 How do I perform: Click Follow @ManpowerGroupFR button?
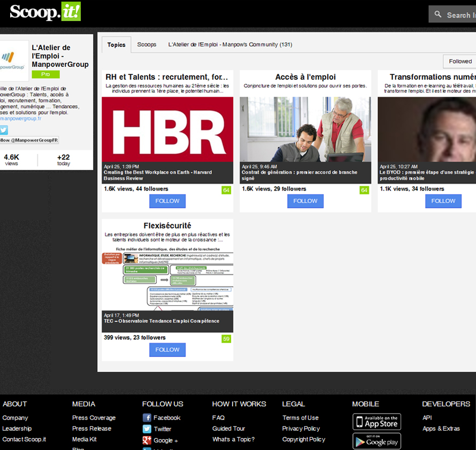coord(29,140)
